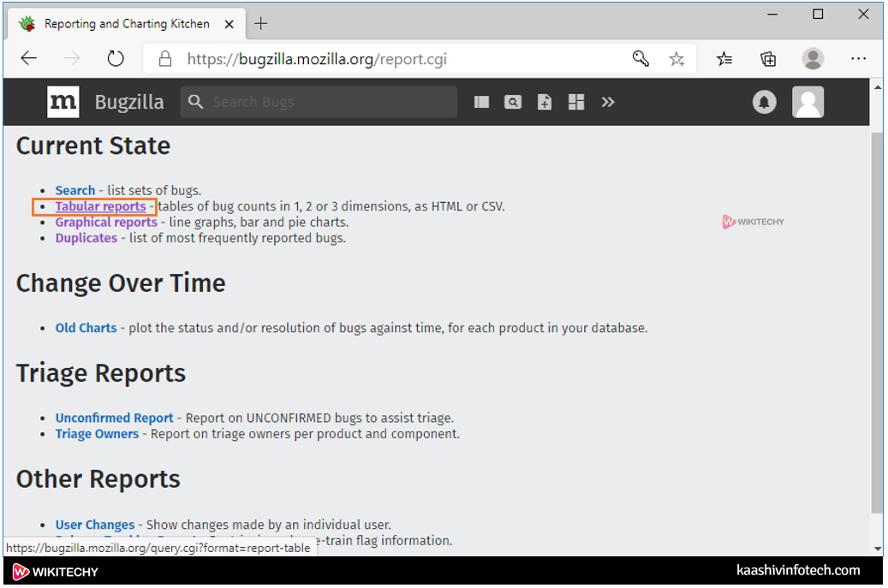Click the Browse icon left of the search icon

coord(481,102)
